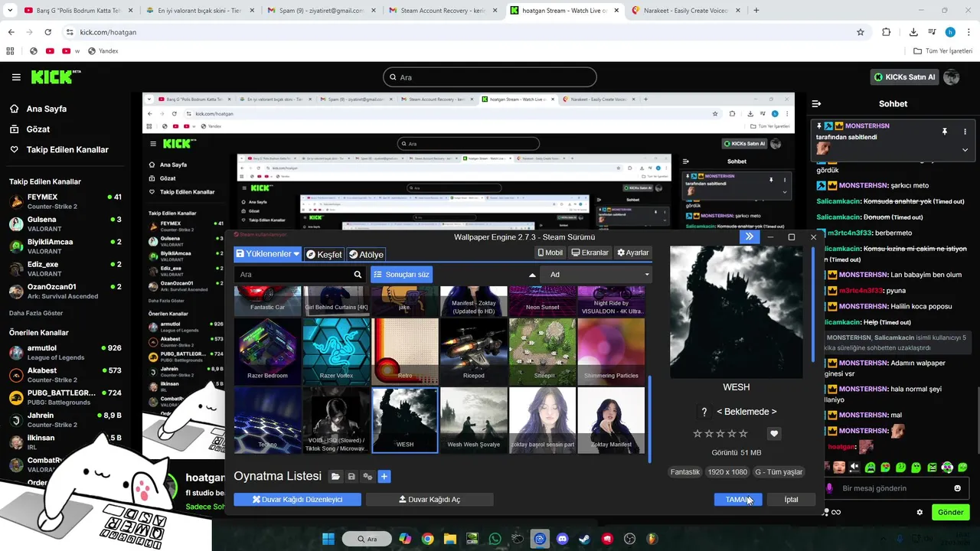Open FEYMEX followed channel

pos(65,201)
